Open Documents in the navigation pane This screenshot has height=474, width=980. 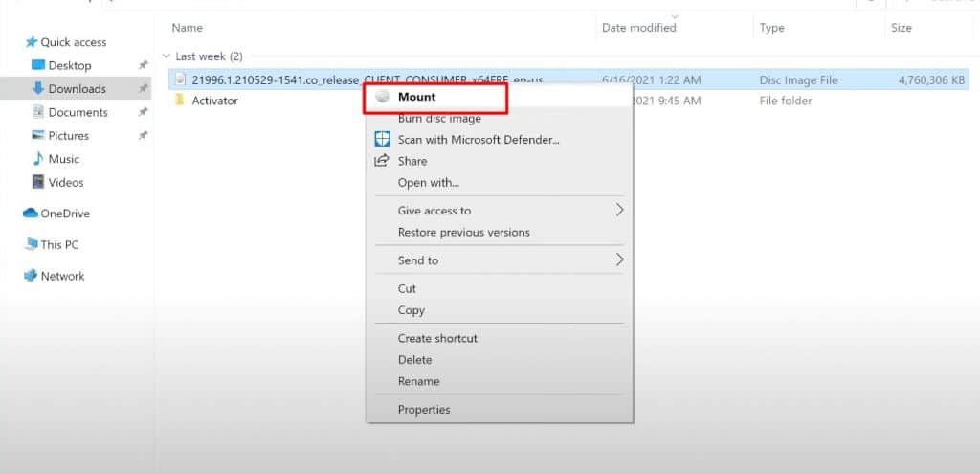[78, 112]
